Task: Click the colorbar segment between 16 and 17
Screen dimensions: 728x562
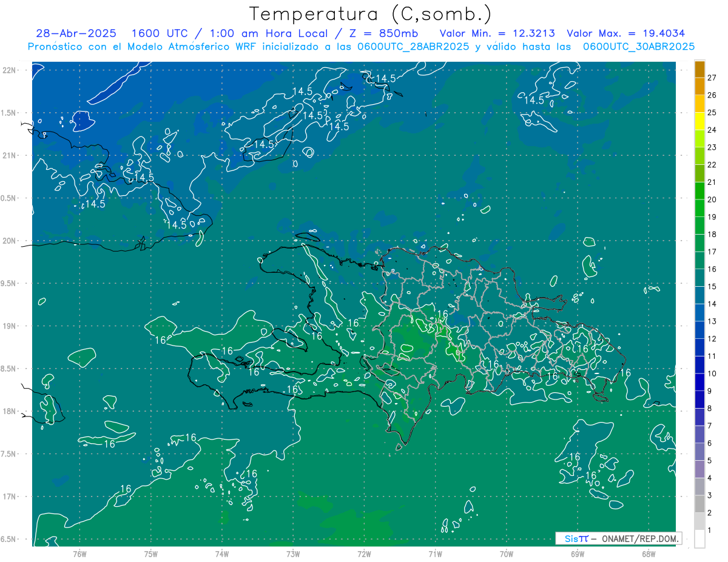Action: tap(699, 260)
